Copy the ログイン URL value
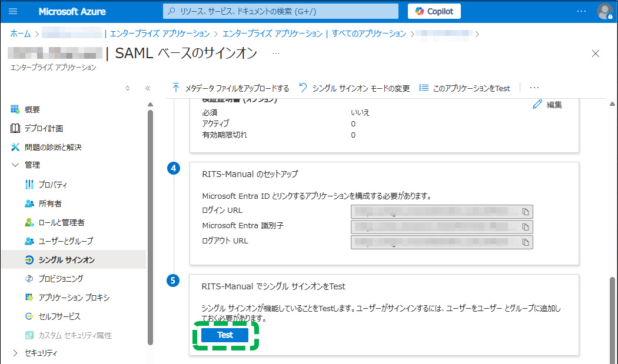 point(526,212)
